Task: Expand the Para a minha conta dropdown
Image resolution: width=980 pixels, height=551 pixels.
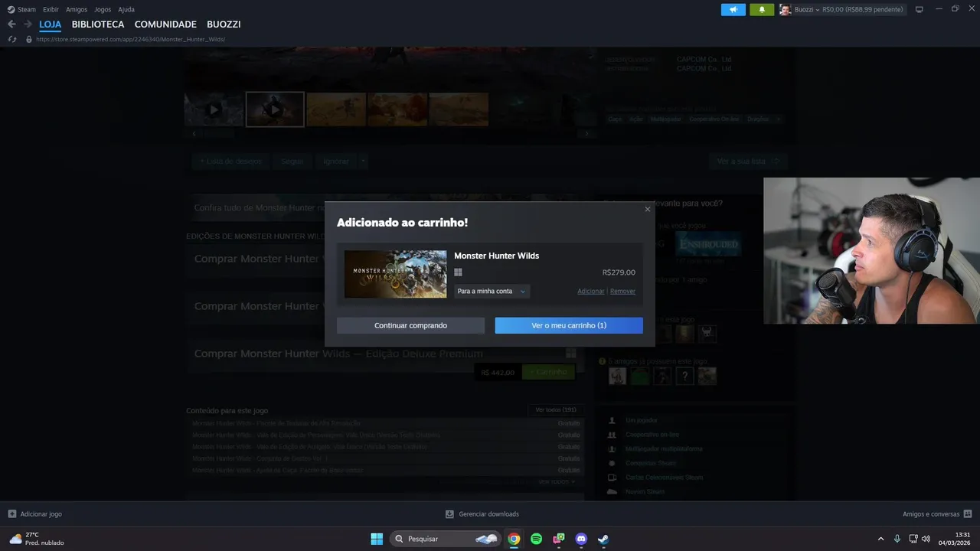Action: tap(492, 291)
